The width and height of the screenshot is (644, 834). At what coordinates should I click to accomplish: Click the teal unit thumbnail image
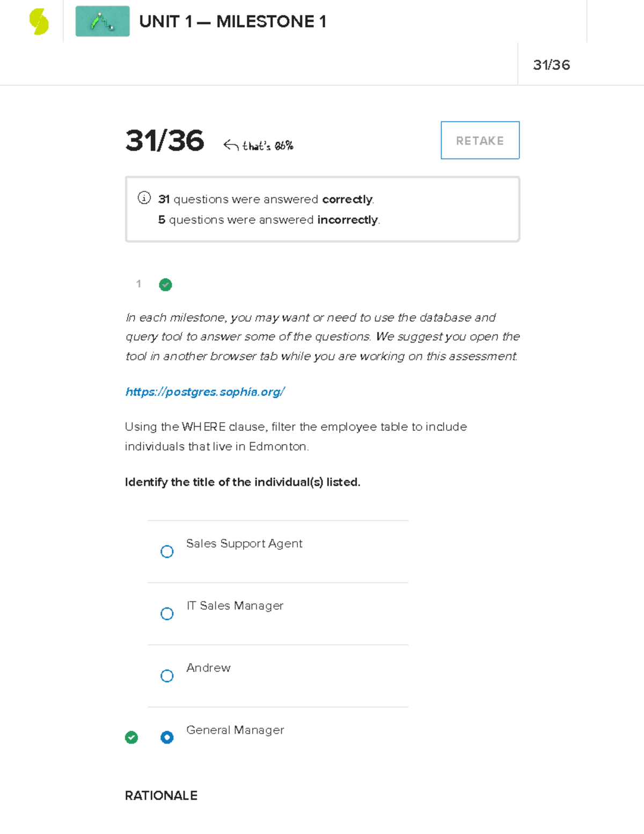(103, 21)
